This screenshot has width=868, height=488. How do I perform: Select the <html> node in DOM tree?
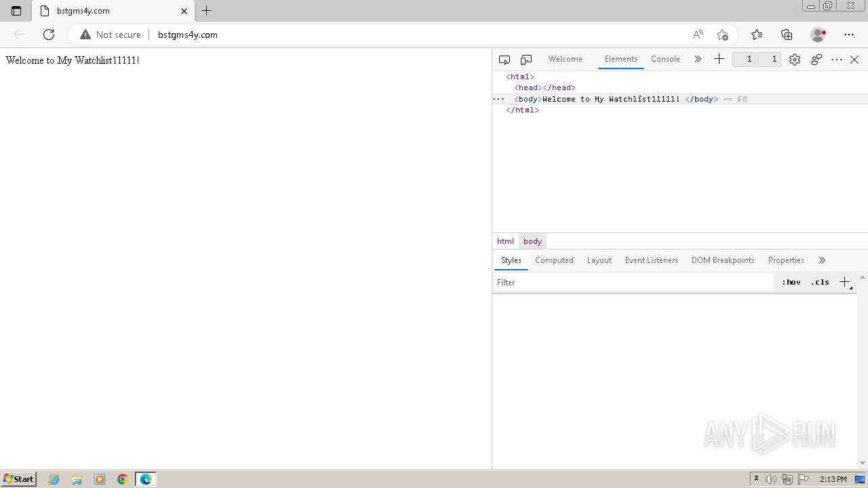[x=520, y=77]
